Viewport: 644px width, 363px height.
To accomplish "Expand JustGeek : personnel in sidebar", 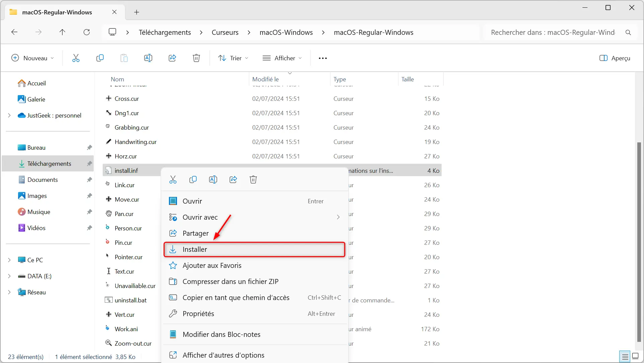I will [x=9, y=116].
